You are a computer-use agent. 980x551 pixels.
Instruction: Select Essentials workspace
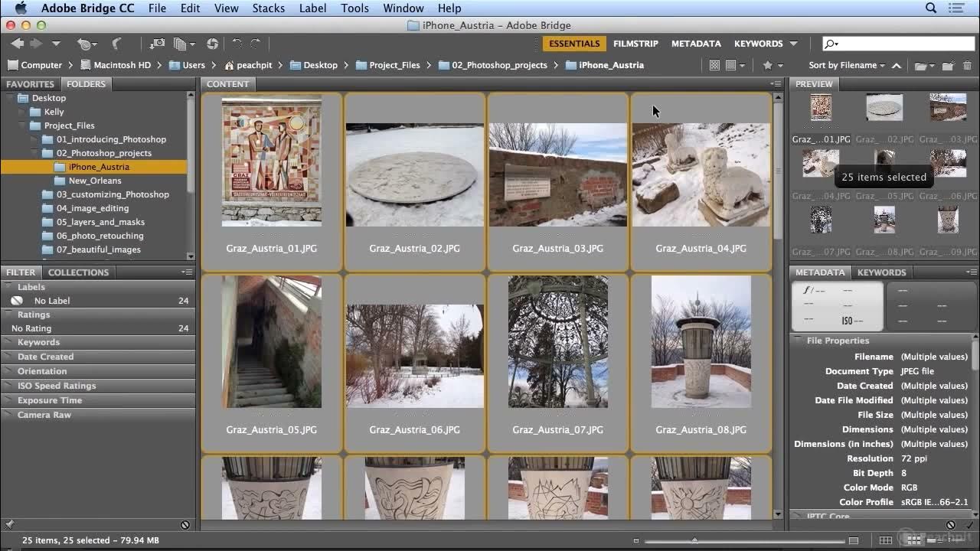(x=574, y=44)
